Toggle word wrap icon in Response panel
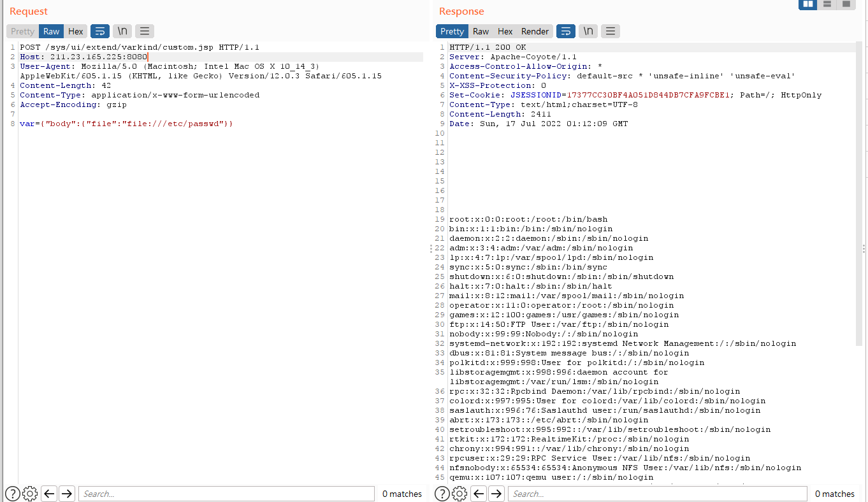Screen dimensions: 868x502 coord(566,31)
